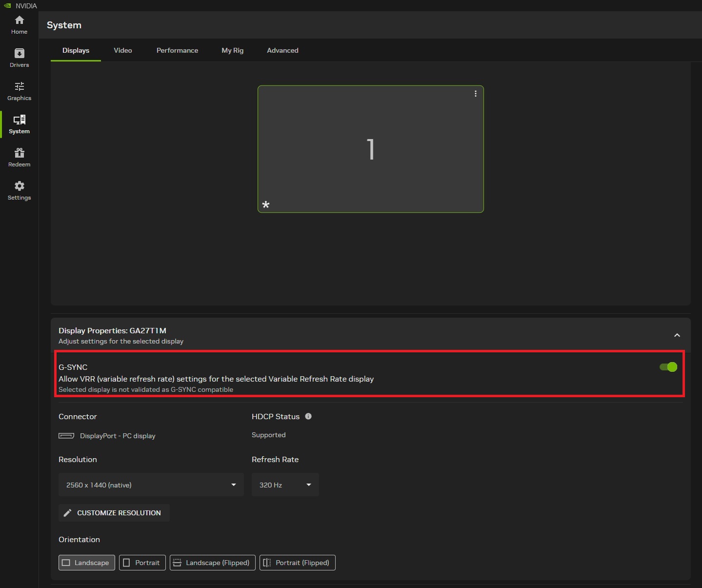This screenshot has height=588, width=702.
Task: Open the Settings gear
Action: tap(19, 191)
